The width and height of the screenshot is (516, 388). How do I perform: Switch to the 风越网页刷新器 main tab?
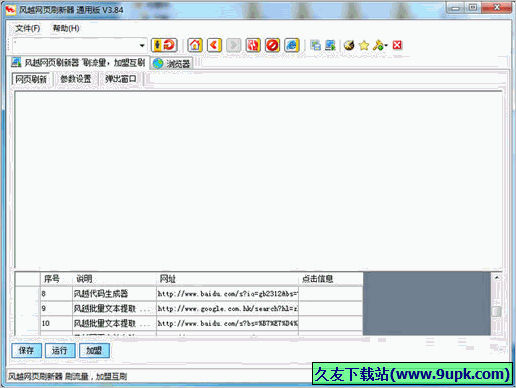tap(79, 62)
